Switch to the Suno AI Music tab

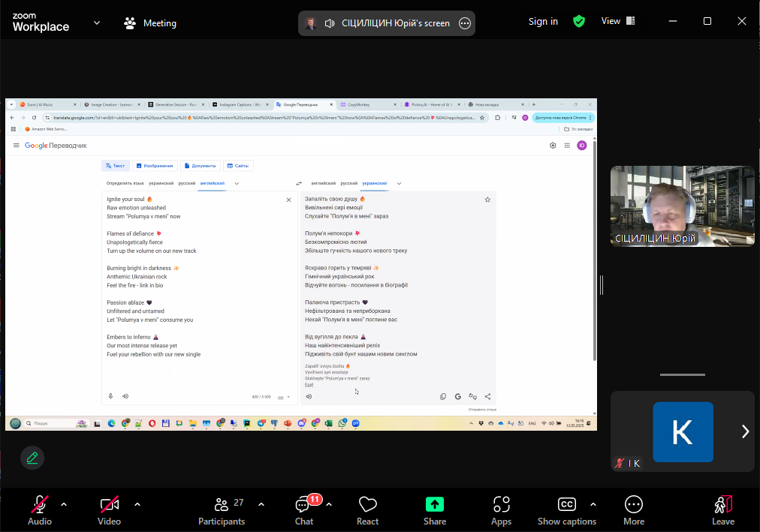(x=48, y=104)
